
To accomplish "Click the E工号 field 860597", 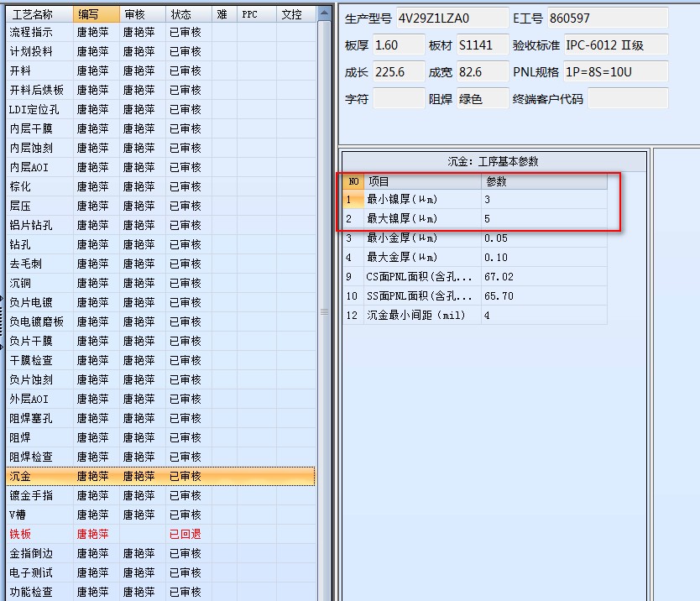I will (608, 18).
